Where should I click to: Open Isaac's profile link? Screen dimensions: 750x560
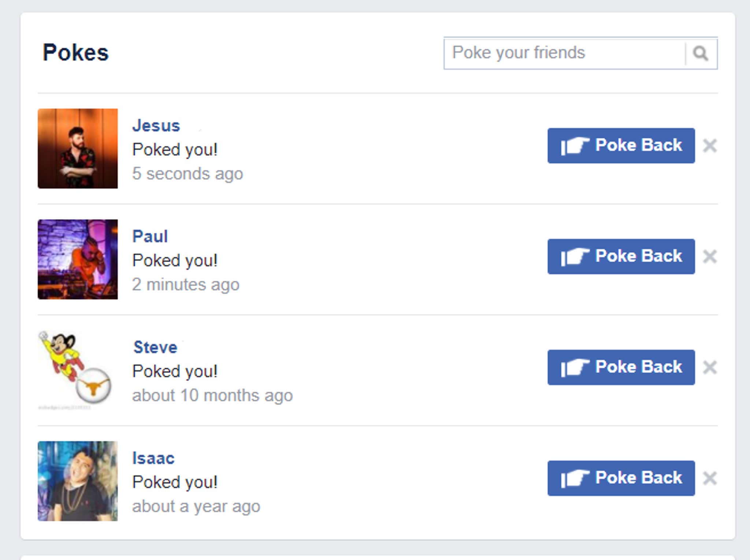click(153, 458)
